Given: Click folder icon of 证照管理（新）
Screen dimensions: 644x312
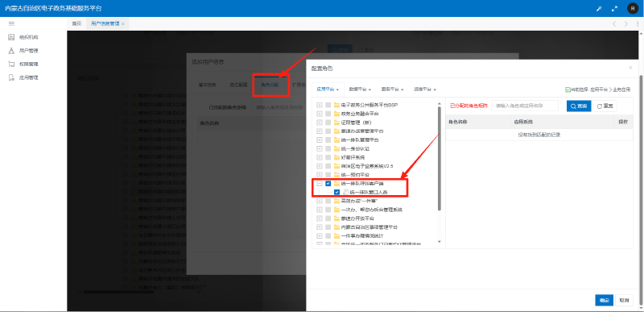Looking at the screenshot, I should tap(336, 123).
